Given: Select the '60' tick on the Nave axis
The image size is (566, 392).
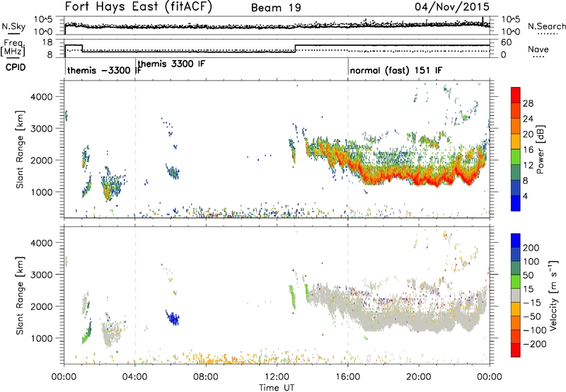Looking at the screenshot, I should tap(507, 42).
